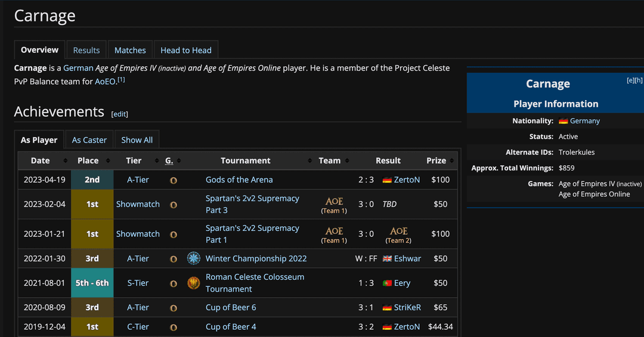Image resolution: width=644 pixels, height=337 pixels.
Task: Click the Germany flag in Player Information
Action: [x=563, y=121]
